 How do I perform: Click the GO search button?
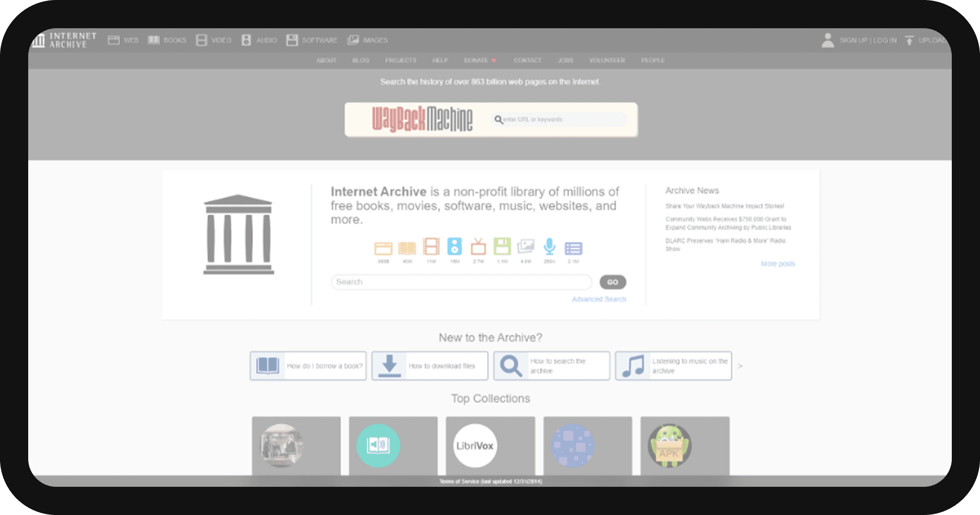click(x=613, y=282)
